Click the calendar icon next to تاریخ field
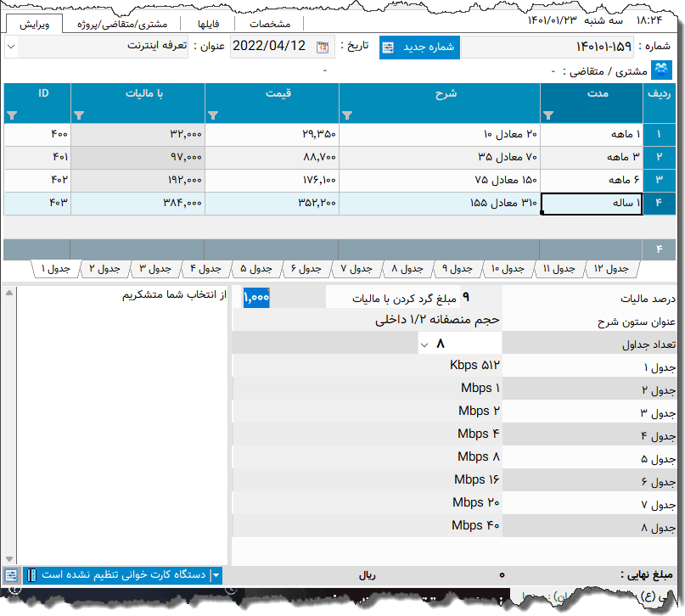This screenshot has height=616, width=685. point(323,48)
